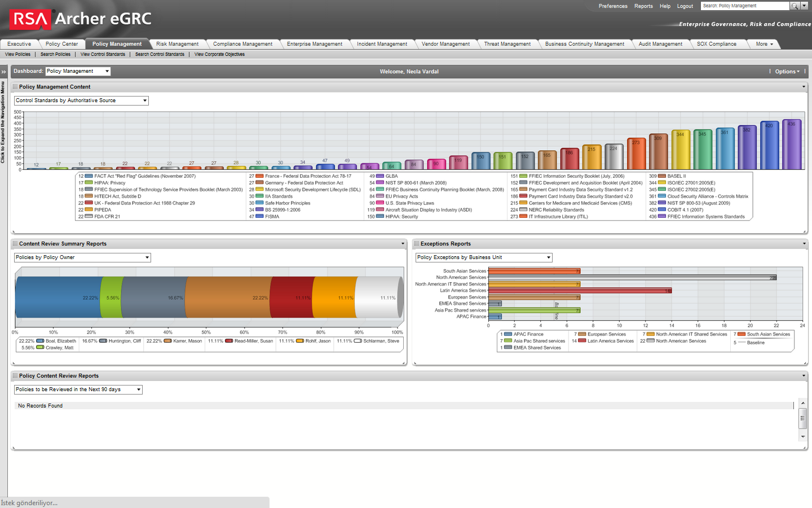Click the green 5.56% chart segment
The height and width of the screenshot is (508, 812).
pyautogui.click(x=111, y=297)
